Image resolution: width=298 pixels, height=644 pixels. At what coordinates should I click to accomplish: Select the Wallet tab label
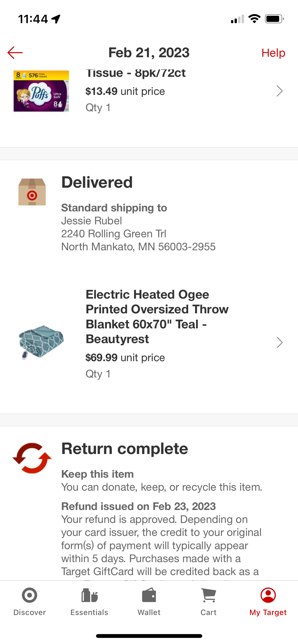149,612
